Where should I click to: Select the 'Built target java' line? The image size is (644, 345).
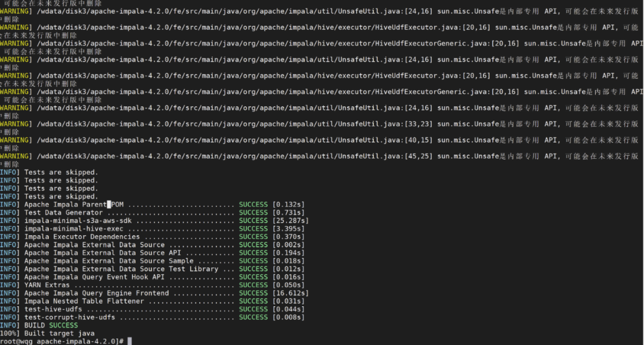[59, 334]
